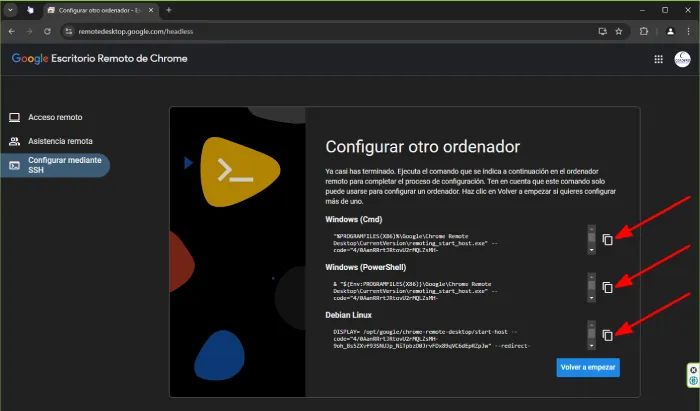Image resolution: width=700 pixels, height=411 pixels.
Task: Click the Acceso remoto laptop icon
Action: [14, 117]
